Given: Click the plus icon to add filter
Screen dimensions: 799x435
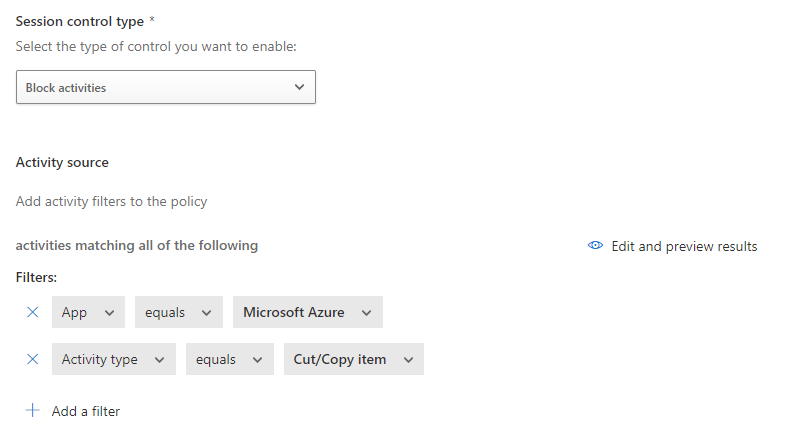Looking at the screenshot, I should (32, 410).
